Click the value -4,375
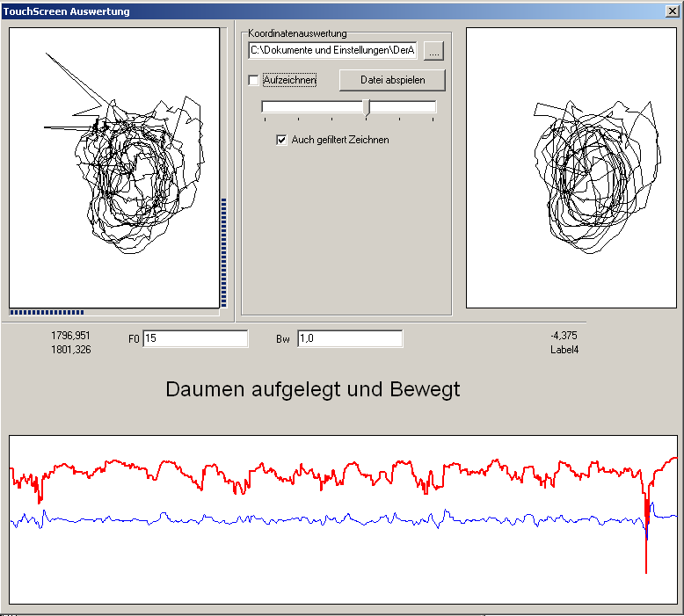 [x=564, y=336]
